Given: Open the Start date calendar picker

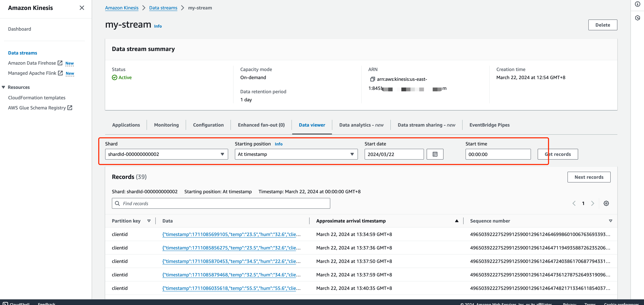Looking at the screenshot, I should [435, 154].
